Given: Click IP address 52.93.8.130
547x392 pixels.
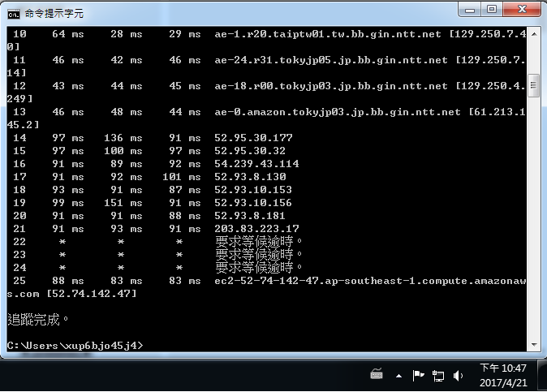Looking at the screenshot, I should coord(250,177).
